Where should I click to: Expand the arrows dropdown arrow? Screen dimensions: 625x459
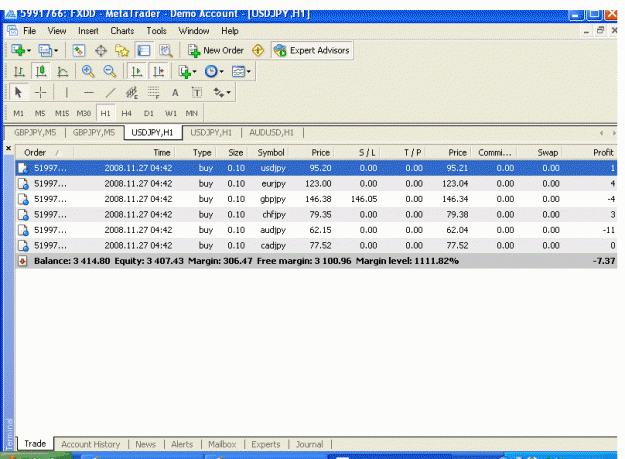228,93
